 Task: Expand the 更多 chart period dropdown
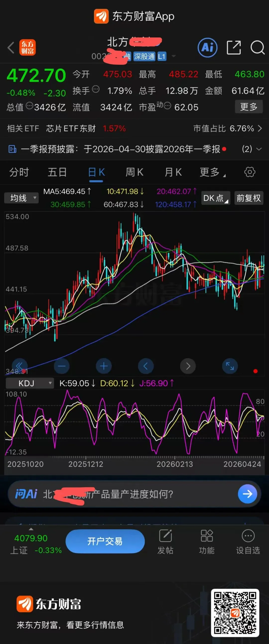click(x=212, y=172)
